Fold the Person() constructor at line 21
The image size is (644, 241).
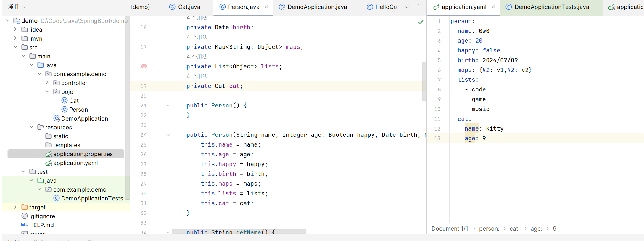(168, 105)
